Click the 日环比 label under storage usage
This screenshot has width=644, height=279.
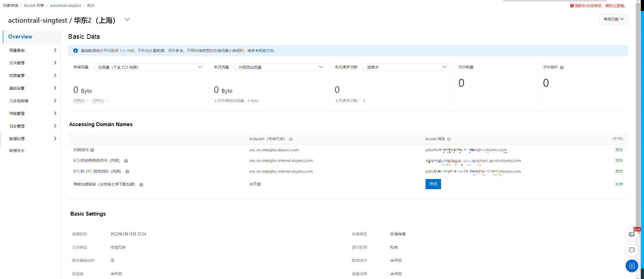(x=98, y=101)
